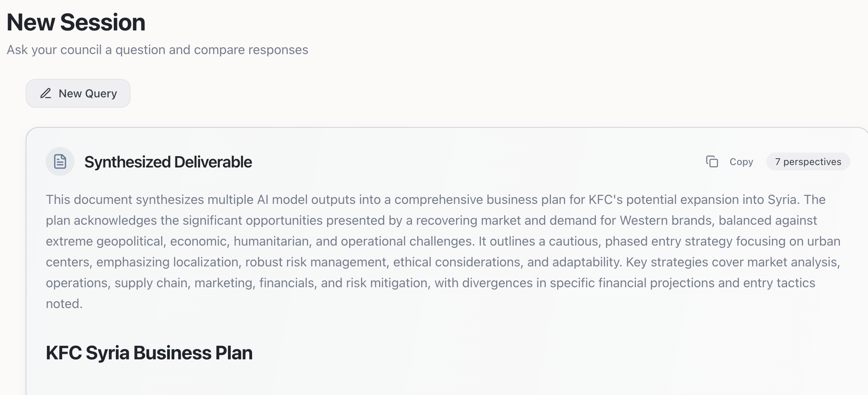Click the final word "noted." in summary
This screenshot has width=868, height=395.
(64, 304)
